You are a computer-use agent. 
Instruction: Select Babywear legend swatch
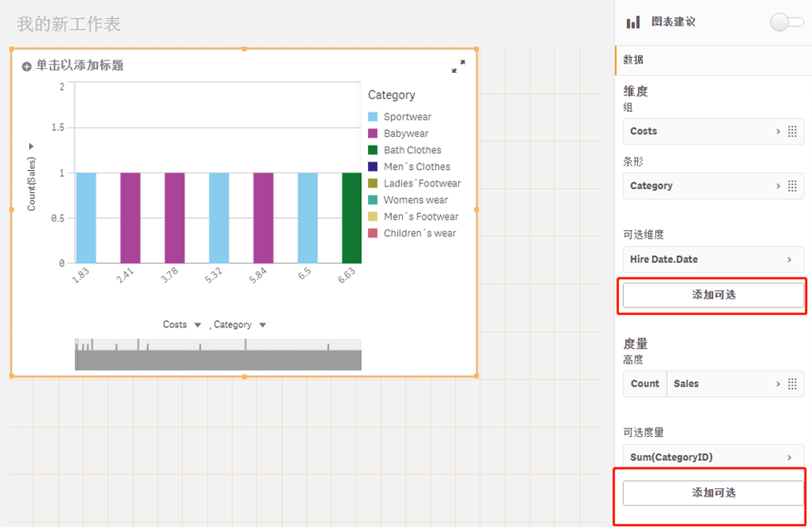coord(372,133)
